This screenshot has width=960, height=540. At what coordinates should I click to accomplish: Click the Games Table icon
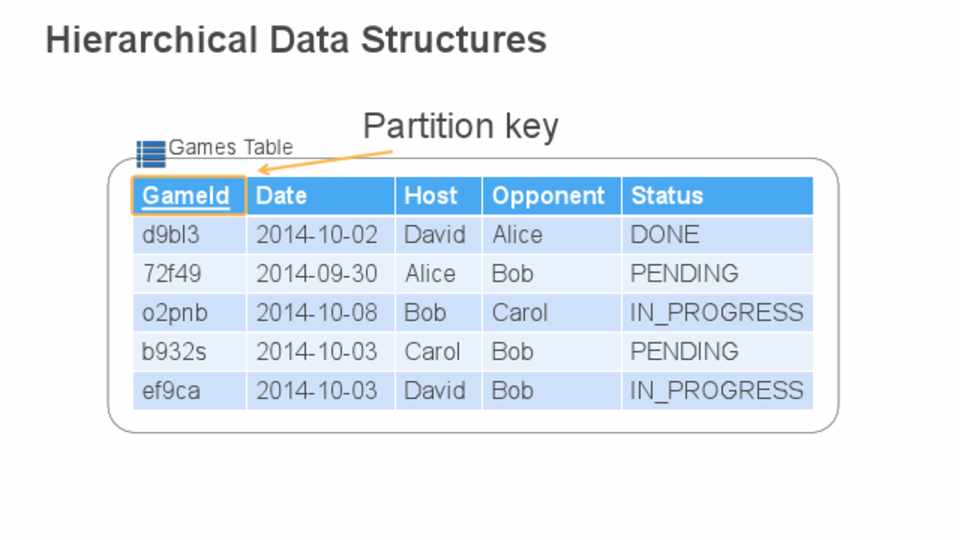pos(151,153)
